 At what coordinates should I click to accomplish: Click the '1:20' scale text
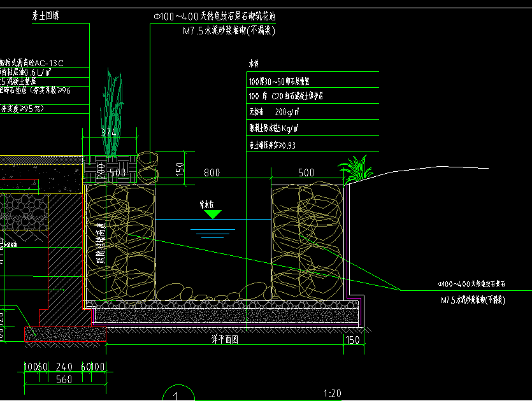(x=332, y=393)
